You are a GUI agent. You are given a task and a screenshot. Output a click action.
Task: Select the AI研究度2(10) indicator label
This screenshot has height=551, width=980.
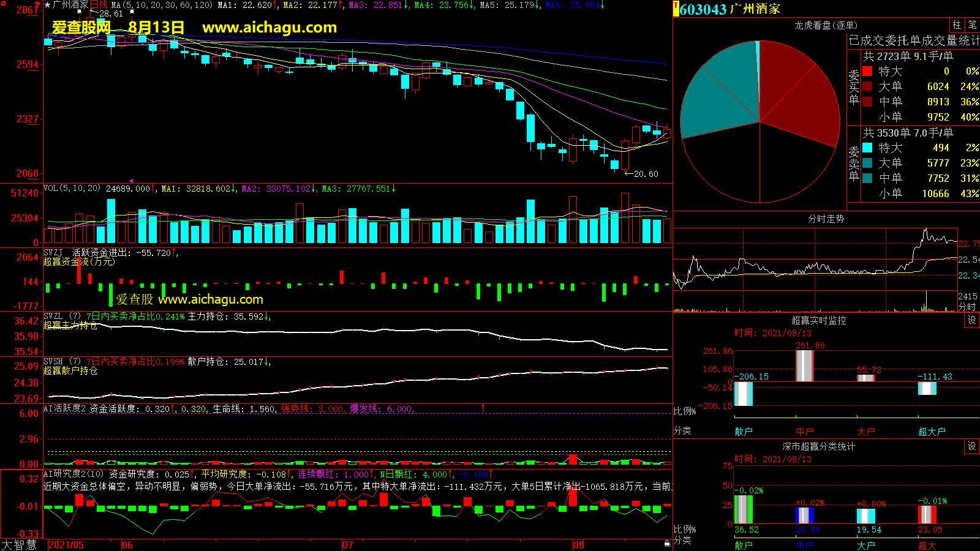(x=73, y=474)
